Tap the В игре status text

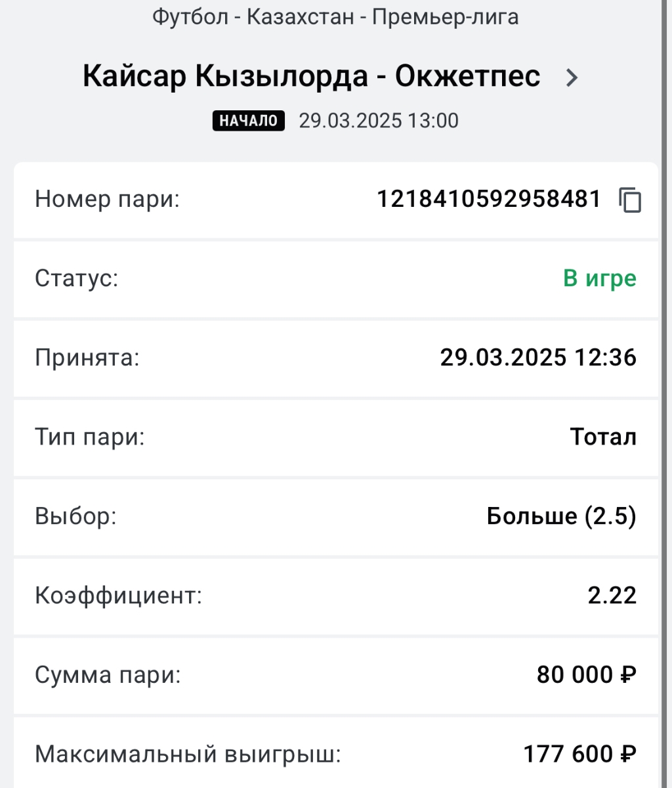coord(600,278)
